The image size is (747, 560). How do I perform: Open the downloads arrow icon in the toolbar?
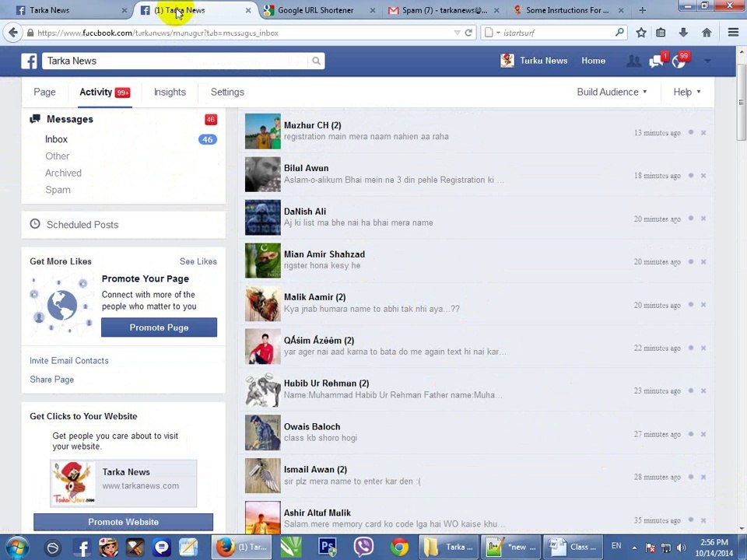[x=683, y=33]
